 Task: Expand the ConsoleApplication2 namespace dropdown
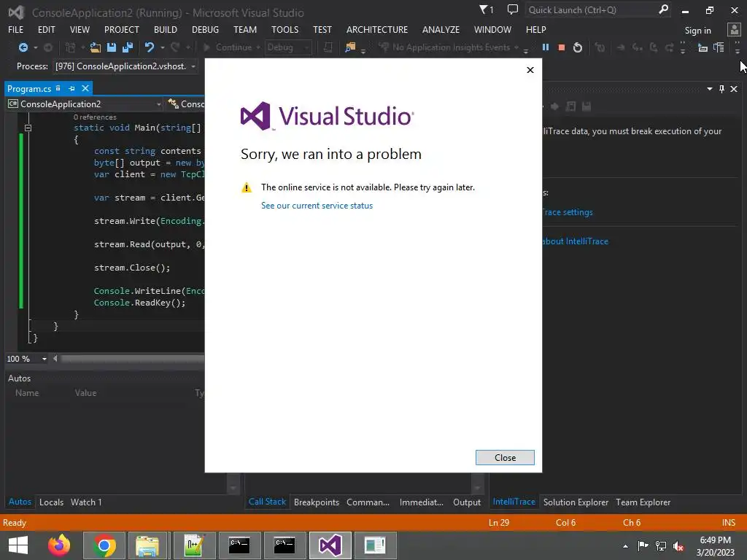(158, 104)
